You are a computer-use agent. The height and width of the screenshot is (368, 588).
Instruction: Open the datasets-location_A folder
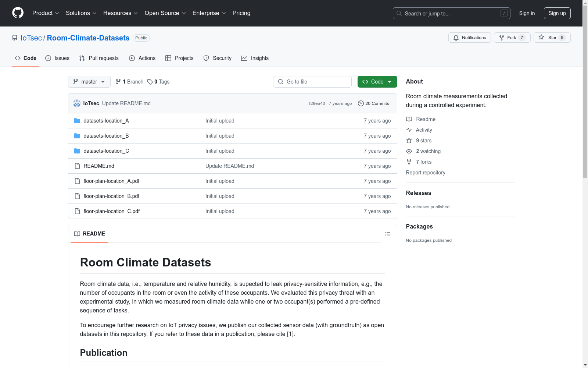(106, 121)
